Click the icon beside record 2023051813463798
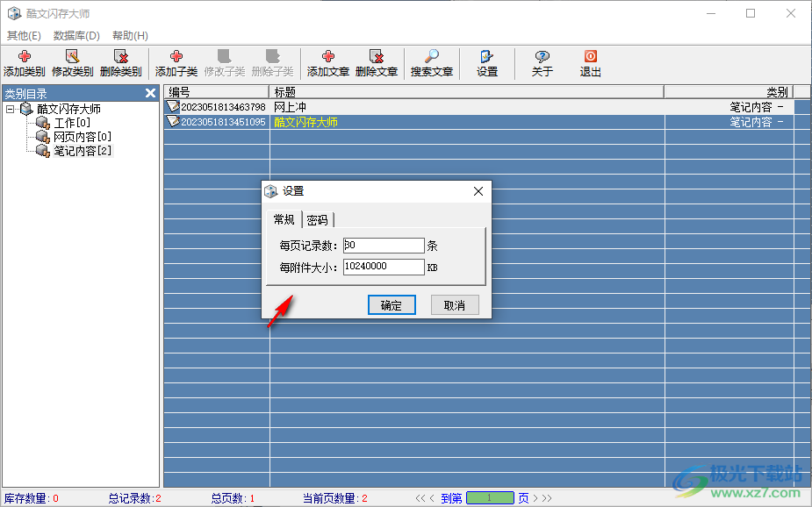 (x=172, y=106)
